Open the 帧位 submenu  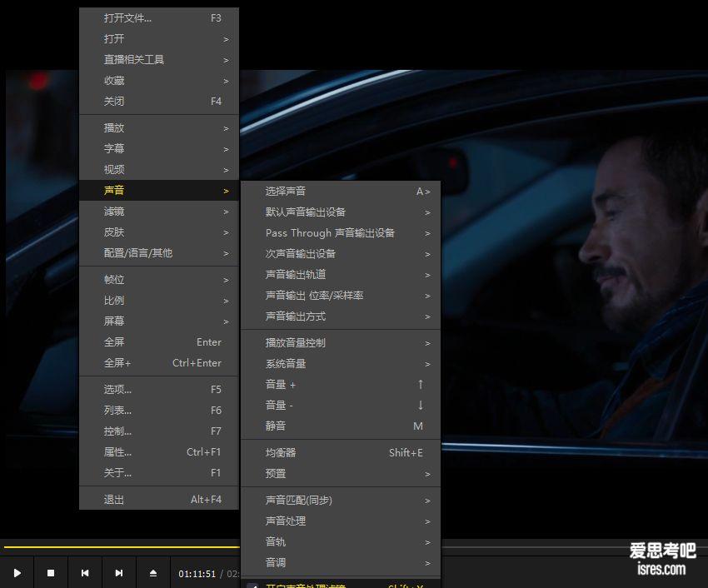(159, 280)
